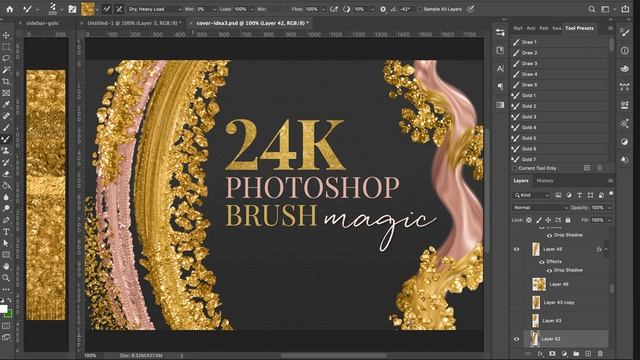Switch to the Untitled-1 document tab

[134, 23]
